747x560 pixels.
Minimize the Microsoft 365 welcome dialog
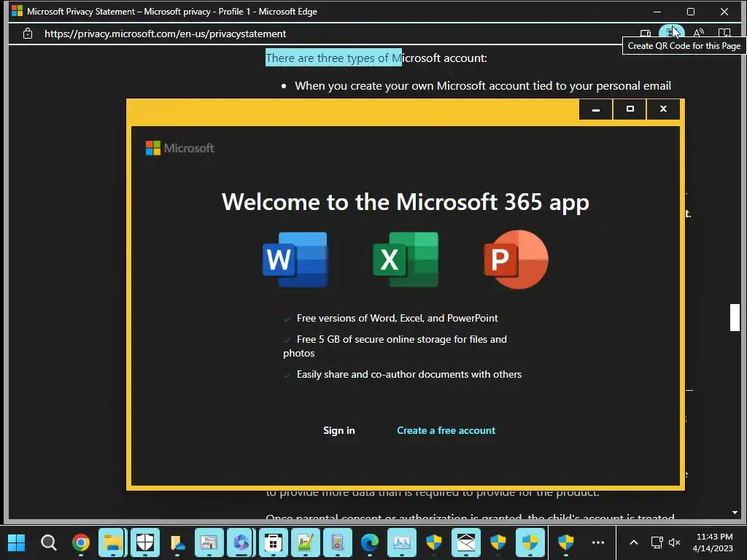(x=595, y=109)
